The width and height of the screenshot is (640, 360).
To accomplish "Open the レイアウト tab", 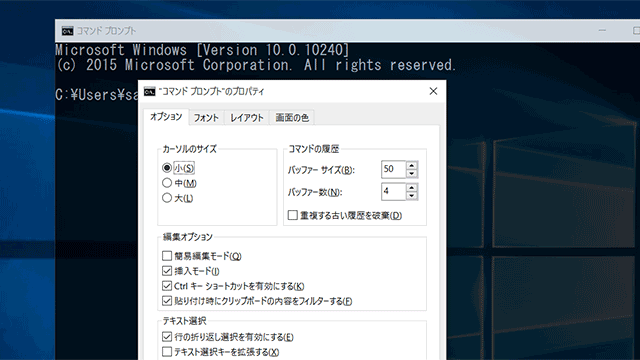I will click(247, 118).
